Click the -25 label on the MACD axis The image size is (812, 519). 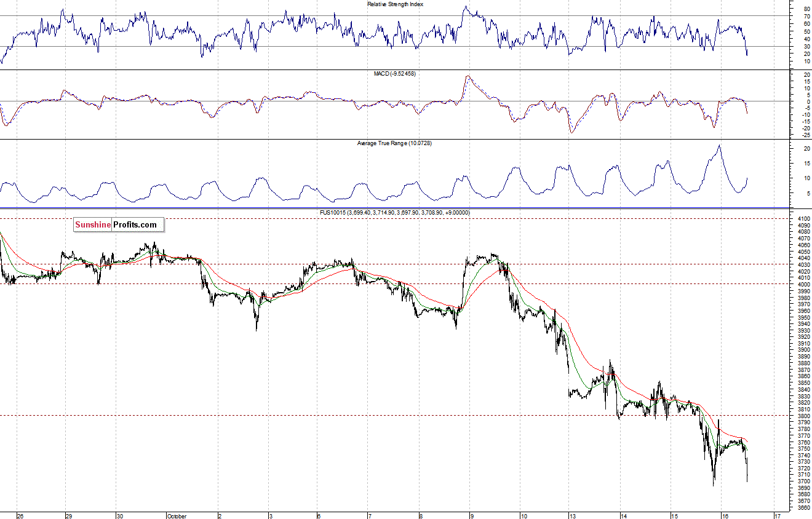[x=805, y=135]
